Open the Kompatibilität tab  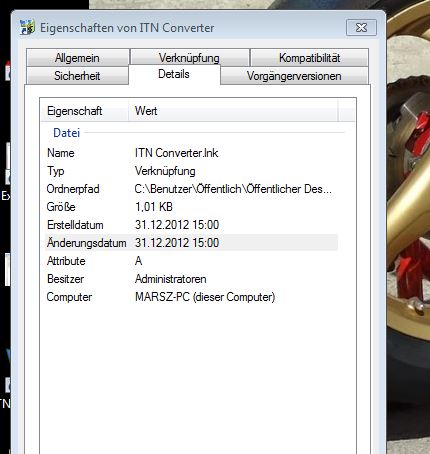[309, 58]
